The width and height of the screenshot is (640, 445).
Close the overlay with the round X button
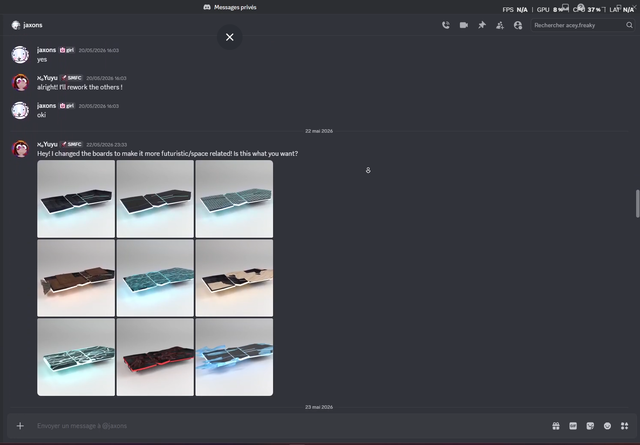coord(230,37)
